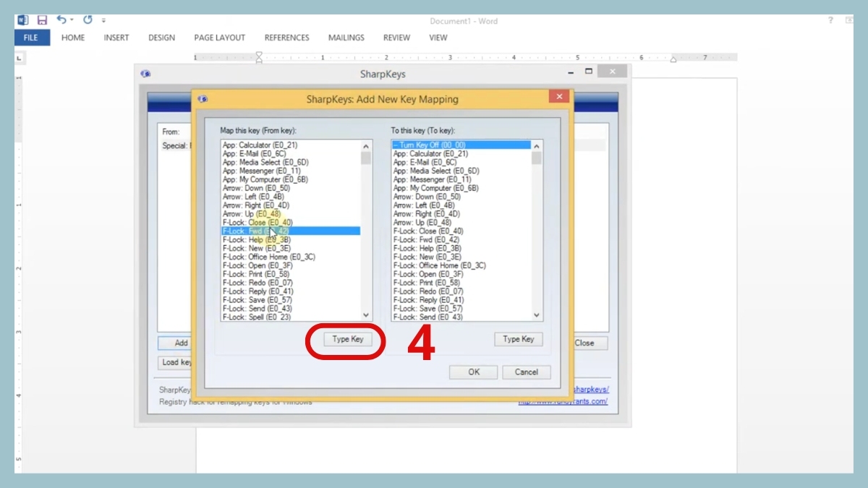Click SharpKeys main window title icon
The height and width of the screenshot is (488, 868).
click(x=146, y=74)
